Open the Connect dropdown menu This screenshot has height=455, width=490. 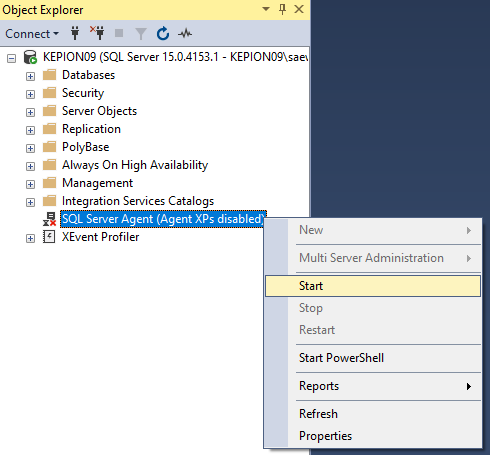[32, 34]
